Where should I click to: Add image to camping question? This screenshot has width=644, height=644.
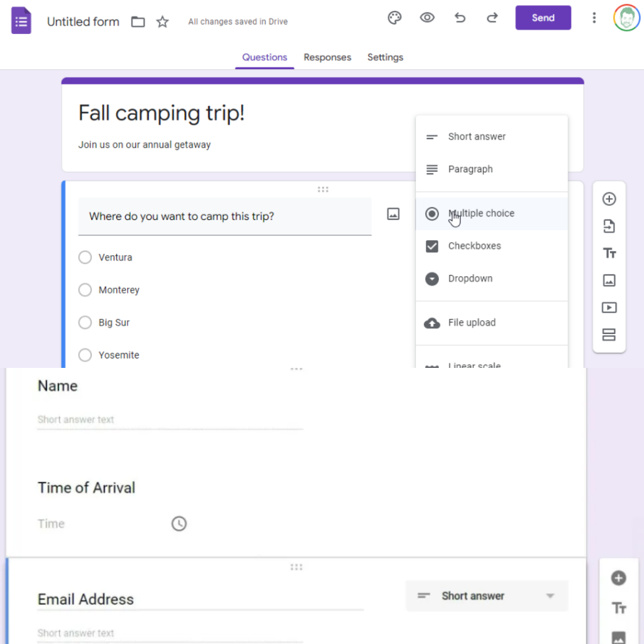pos(393,214)
